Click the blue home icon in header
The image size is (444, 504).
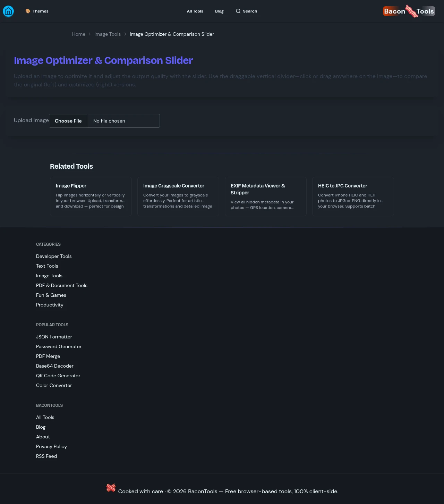click(8, 11)
